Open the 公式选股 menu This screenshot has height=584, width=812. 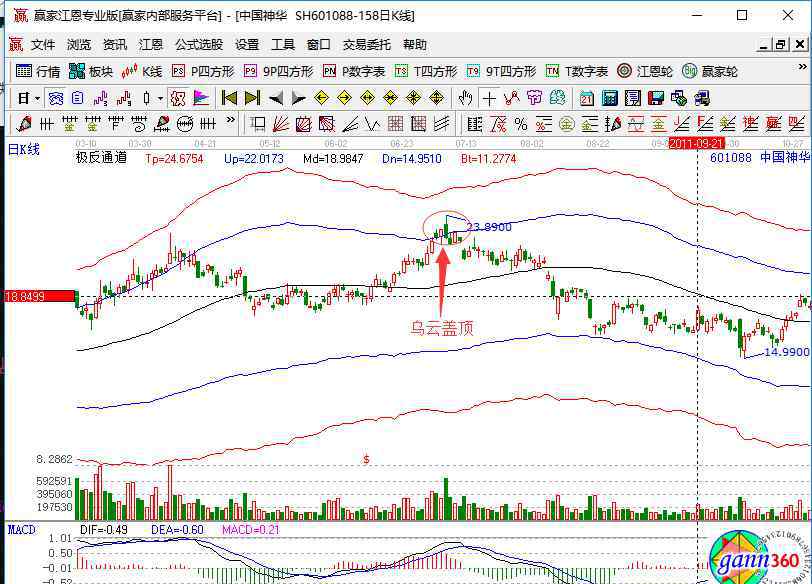coord(199,45)
